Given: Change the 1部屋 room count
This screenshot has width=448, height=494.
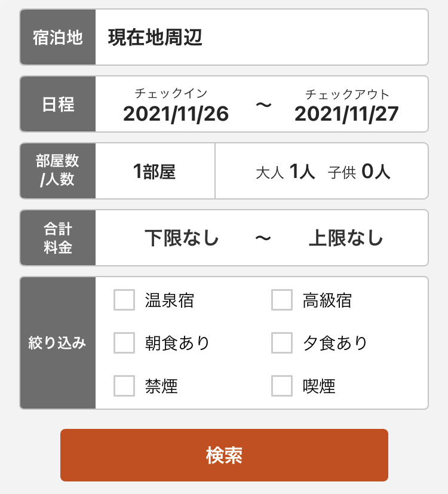Looking at the screenshot, I should [x=155, y=171].
